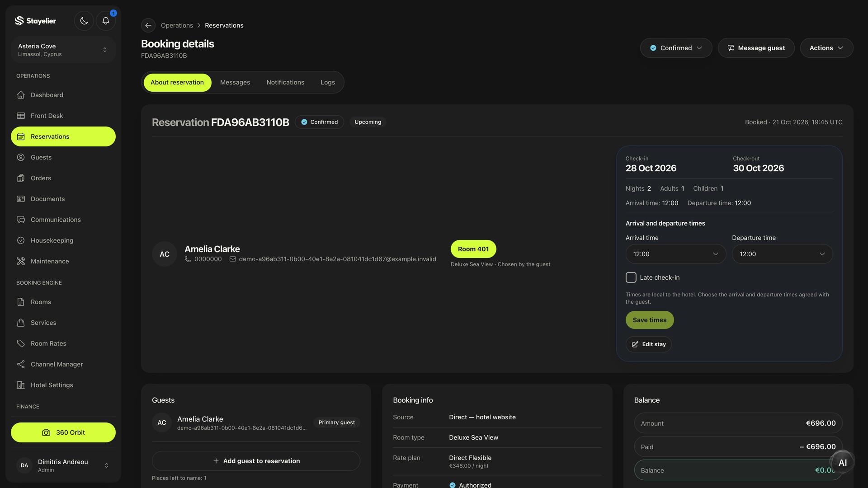This screenshot has height=488, width=868.
Task: Click the AC guest avatar in the Guests card
Action: click(x=162, y=422)
